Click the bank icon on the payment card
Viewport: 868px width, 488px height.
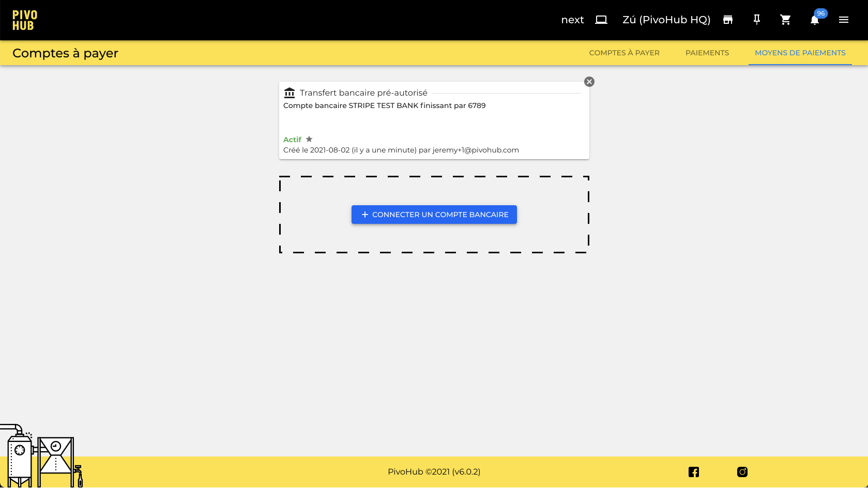[290, 93]
